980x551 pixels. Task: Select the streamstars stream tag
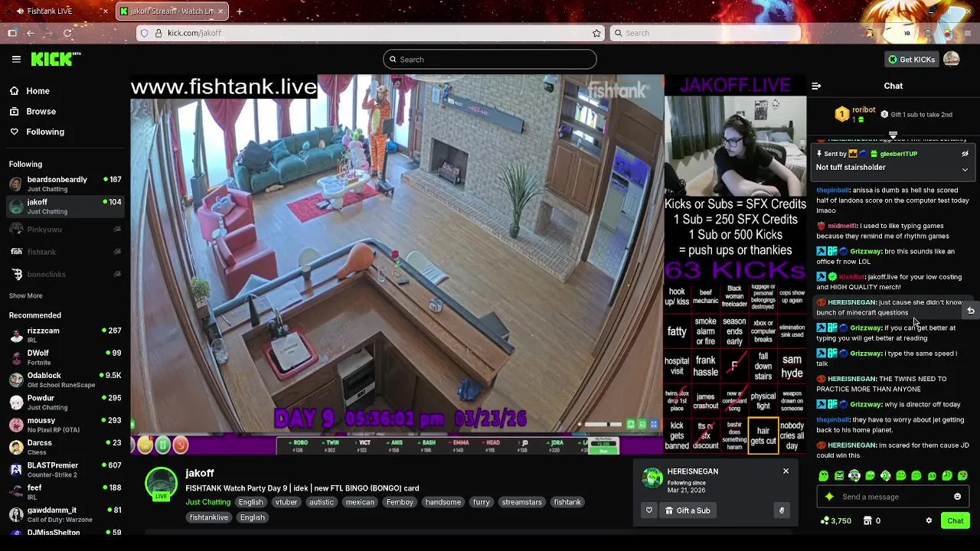pyautogui.click(x=521, y=502)
